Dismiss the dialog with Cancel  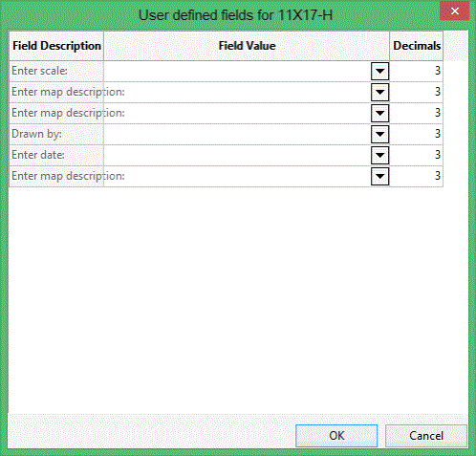coord(426,436)
